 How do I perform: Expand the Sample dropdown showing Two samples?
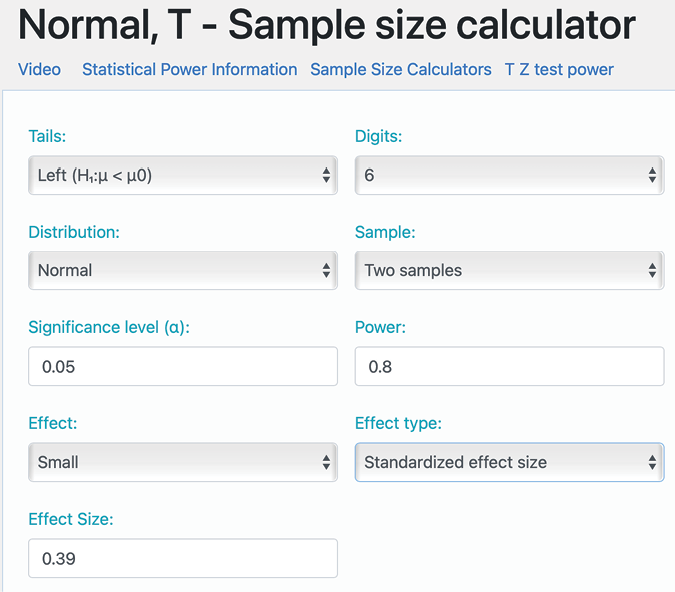point(509,270)
